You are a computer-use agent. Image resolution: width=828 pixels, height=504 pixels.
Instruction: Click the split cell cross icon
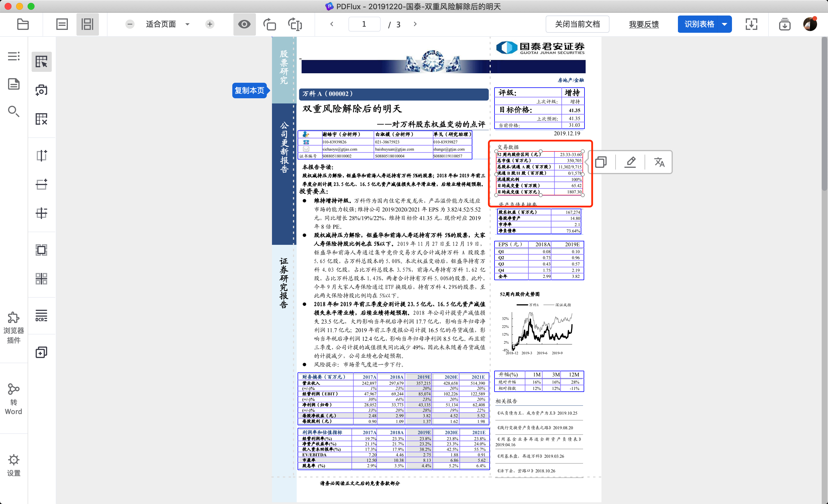pos(42,213)
